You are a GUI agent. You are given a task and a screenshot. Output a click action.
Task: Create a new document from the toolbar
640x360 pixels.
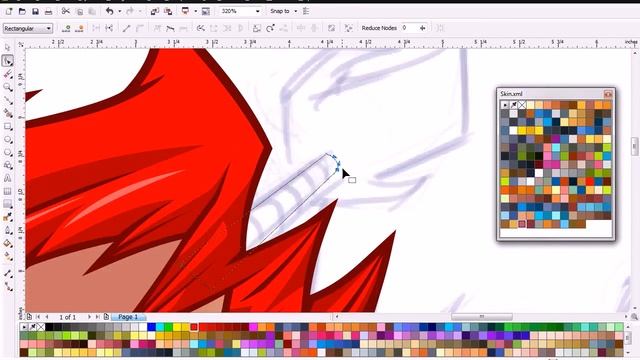[9, 11]
